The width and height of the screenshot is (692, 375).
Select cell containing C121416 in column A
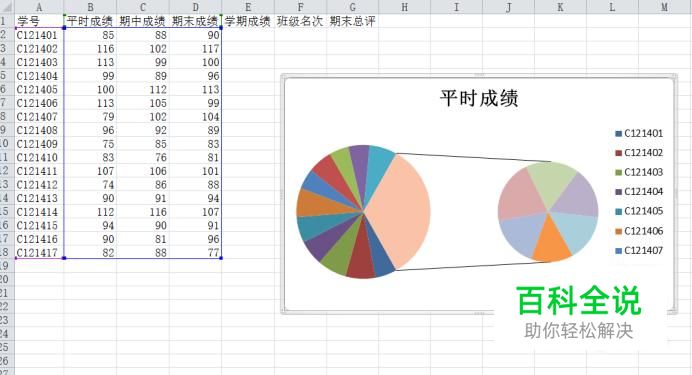pyautogui.click(x=39, y=239)
